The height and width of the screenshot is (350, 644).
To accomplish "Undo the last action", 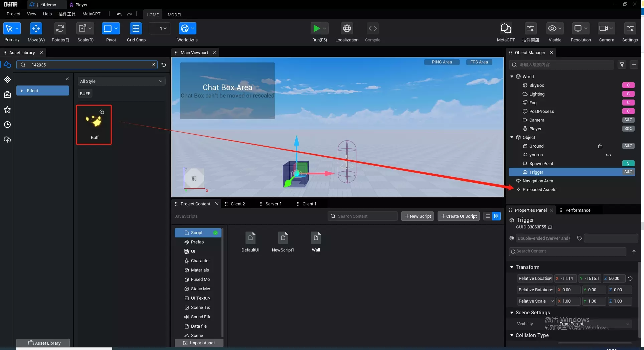I will pos(119,14).
